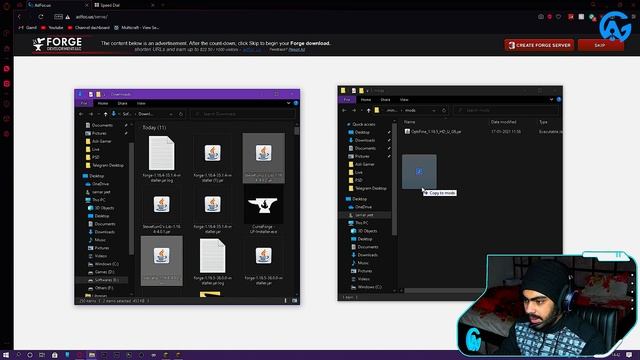Sort by Name column in mods window

click(x=409, y=122)
